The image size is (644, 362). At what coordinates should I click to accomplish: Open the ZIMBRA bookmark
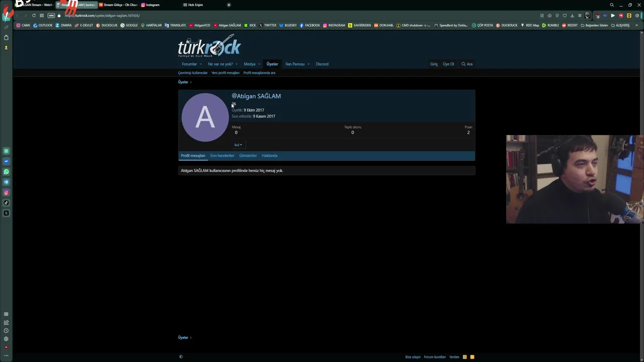(x=63, y=25)
